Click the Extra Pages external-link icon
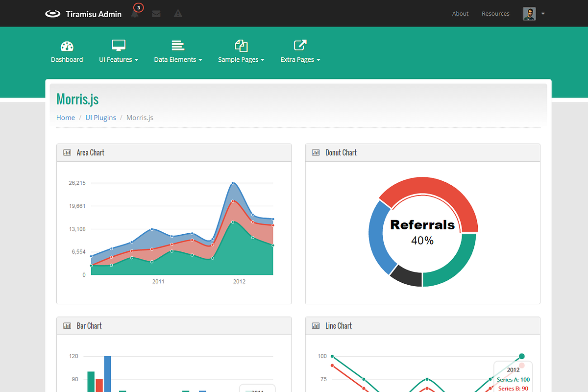This screenshot has height=392, width=588. [300, 45]
